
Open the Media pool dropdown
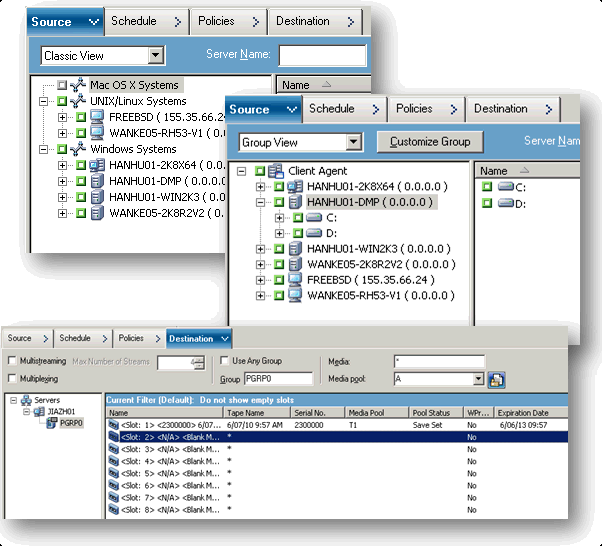(x=478, y=379)
